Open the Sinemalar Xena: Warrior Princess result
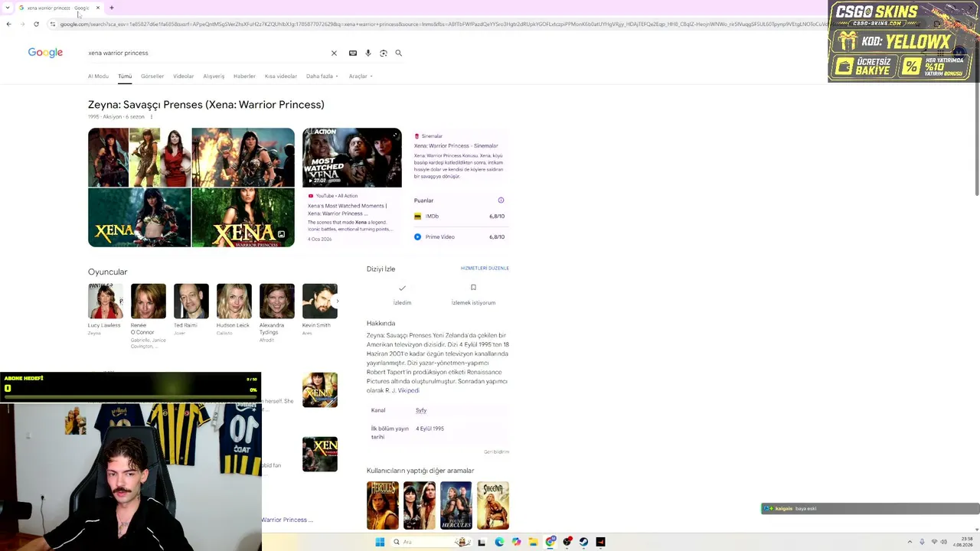The height and width of the screenshot is (551, 980). click(456, 145)
